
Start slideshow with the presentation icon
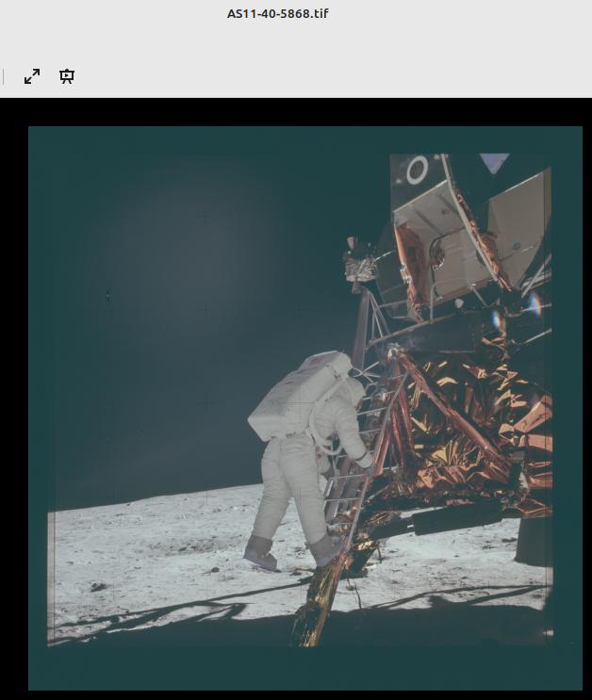pyautogui.click(x=67, y=76)
